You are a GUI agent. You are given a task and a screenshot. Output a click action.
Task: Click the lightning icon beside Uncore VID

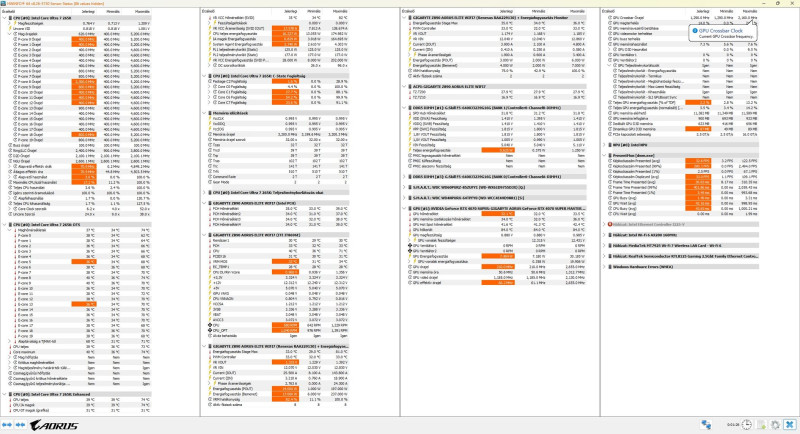pos(10,29)
